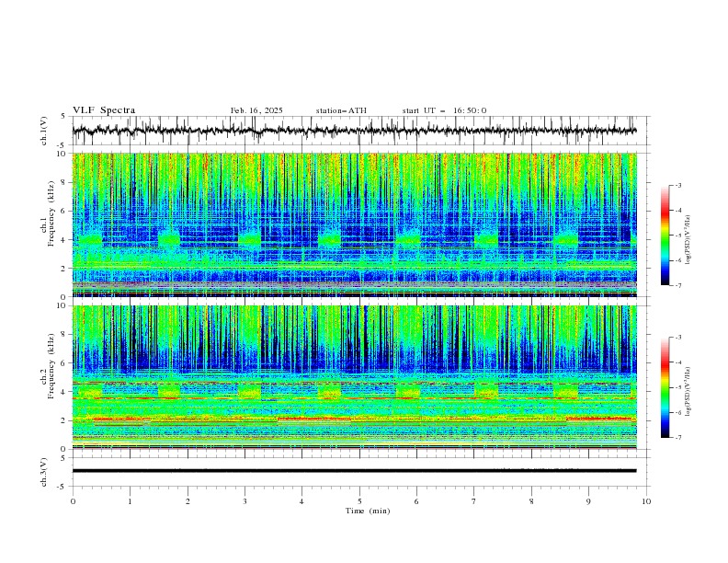Click the 'VLF Spectra' title text
This screenshot has width=728, height=563.
coord(104,110)
